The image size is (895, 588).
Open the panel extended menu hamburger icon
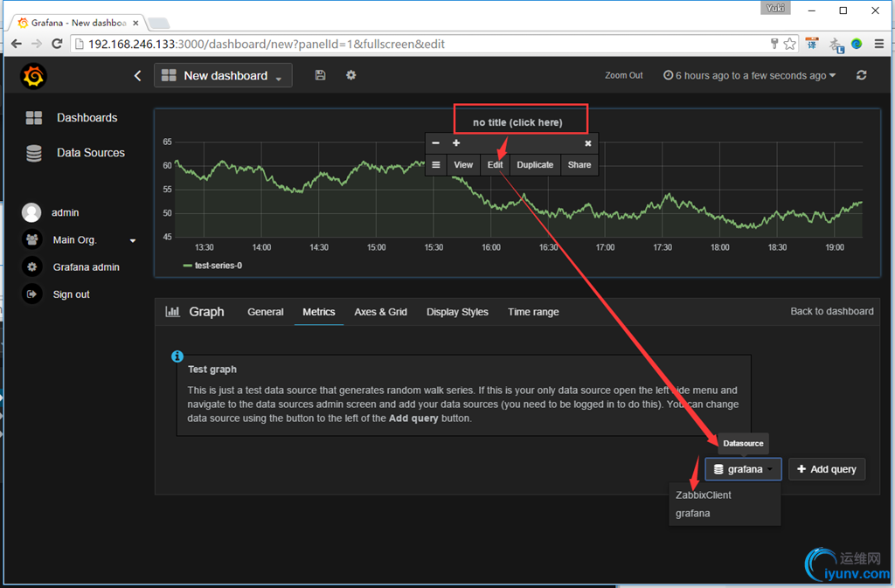tap(436, 165)
